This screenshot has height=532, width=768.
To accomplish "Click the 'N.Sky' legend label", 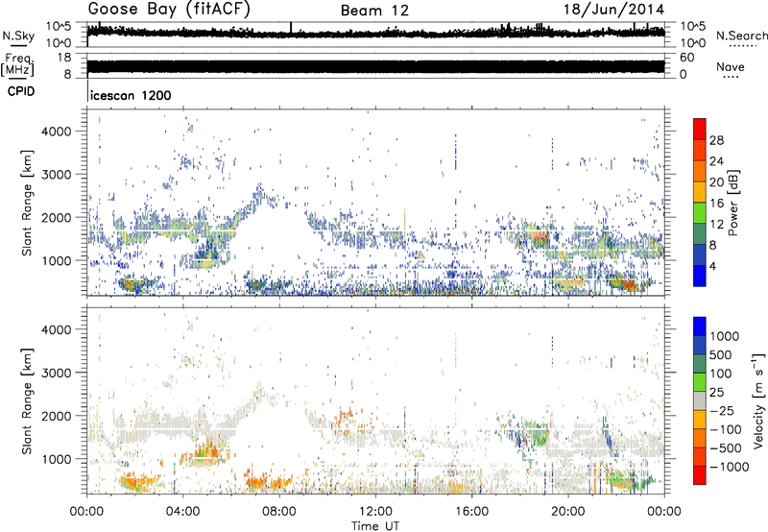I will 18,36.
